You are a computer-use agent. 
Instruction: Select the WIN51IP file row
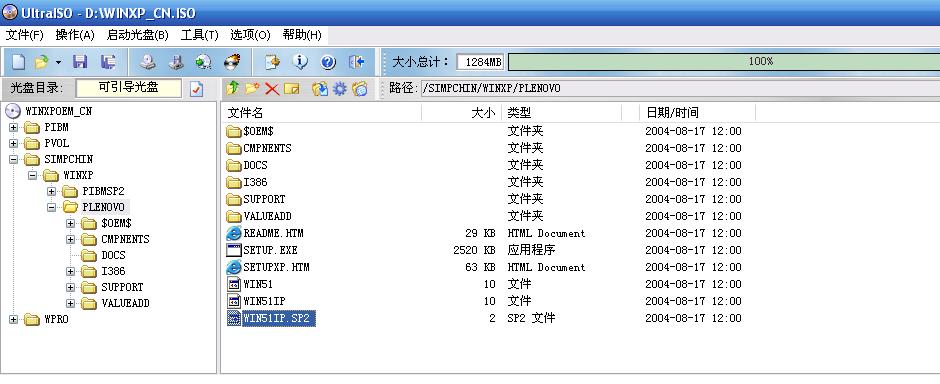tap(264, 301)
